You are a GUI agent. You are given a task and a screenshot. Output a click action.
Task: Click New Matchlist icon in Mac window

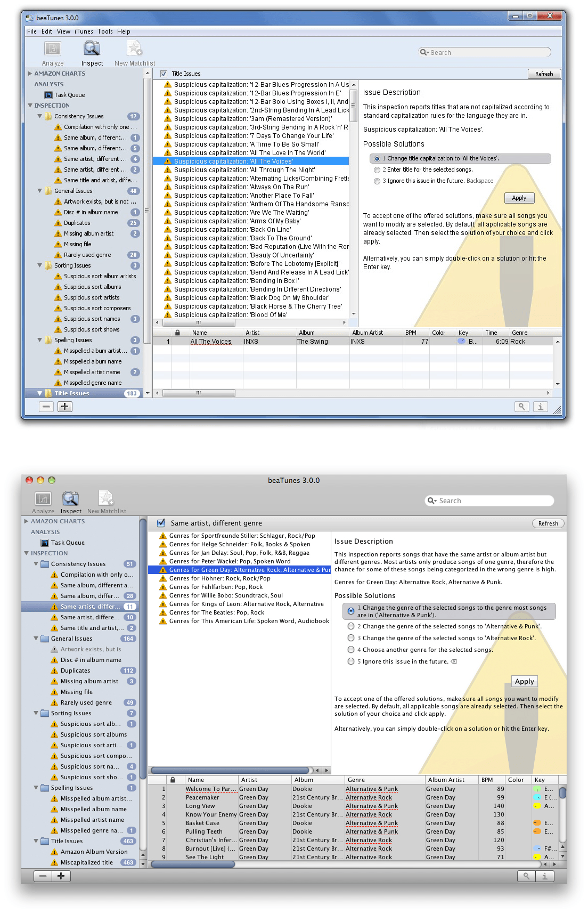click(107, 498)
